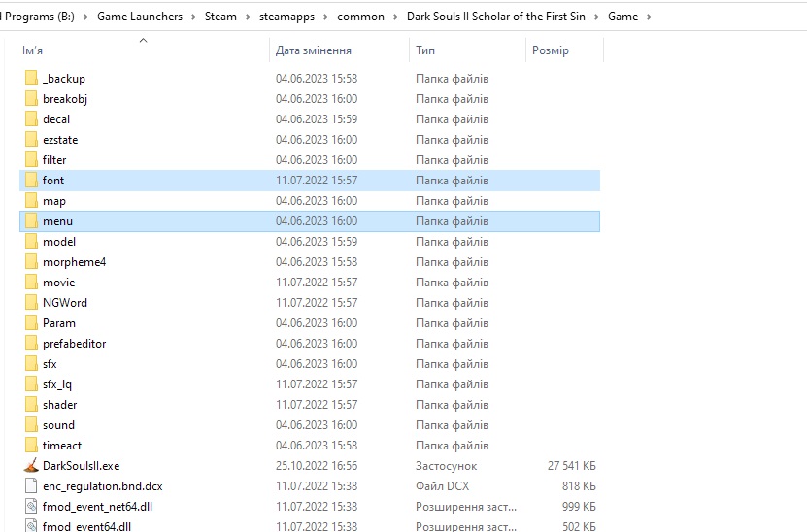This screenshot has width=807, height=532.
Task: Select the filter folder icon
Action: (31, 160)
